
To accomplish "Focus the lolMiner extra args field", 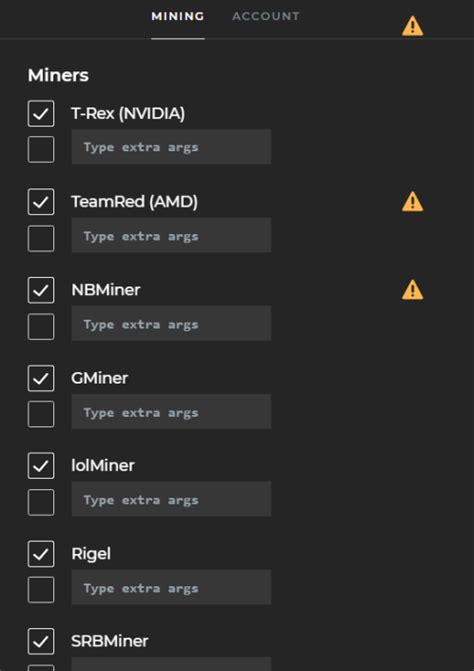I will (171, 499).
